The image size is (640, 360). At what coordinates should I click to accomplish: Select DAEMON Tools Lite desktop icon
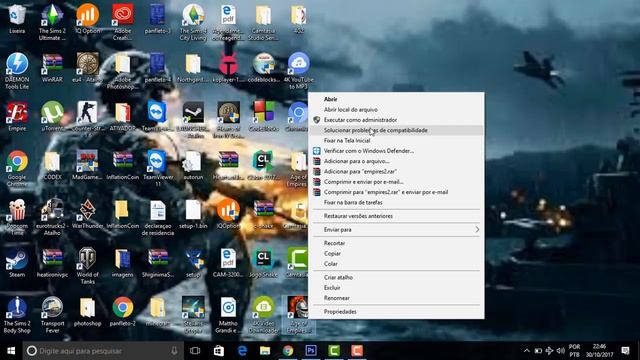pos(17,71)
